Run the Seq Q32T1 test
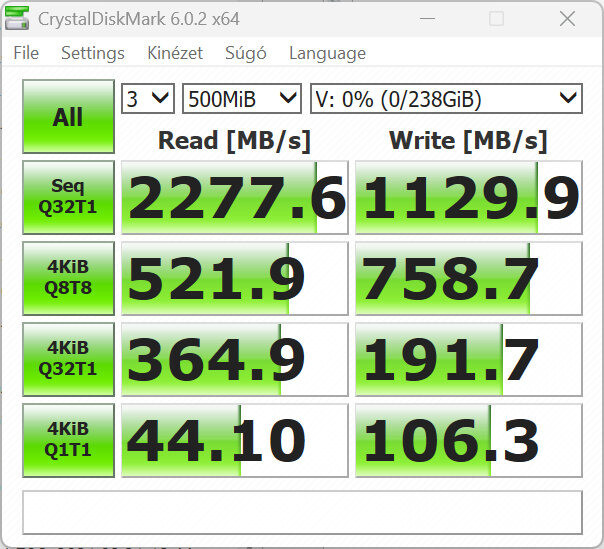 [68, 197]
